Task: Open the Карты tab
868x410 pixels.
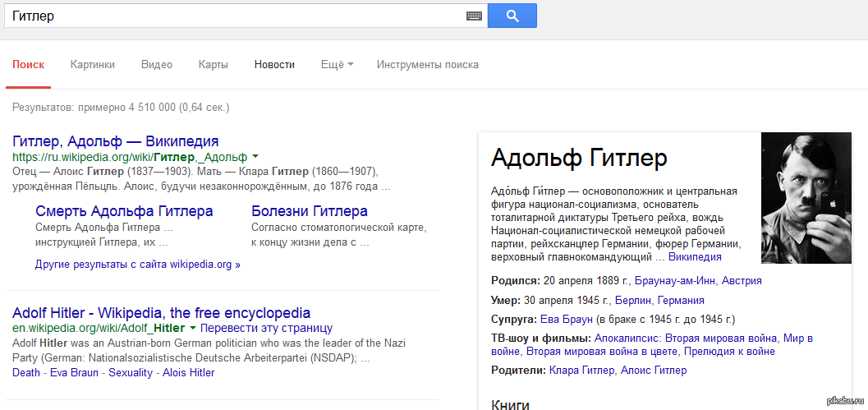Action: (x=214, y=65)
